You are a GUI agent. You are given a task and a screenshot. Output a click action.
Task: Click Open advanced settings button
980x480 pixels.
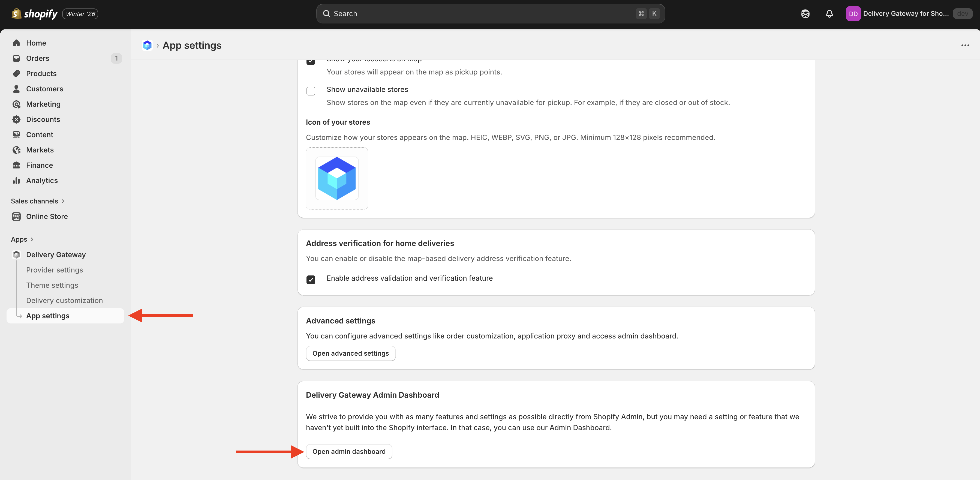pyautogui.click(x=350, y=353)
